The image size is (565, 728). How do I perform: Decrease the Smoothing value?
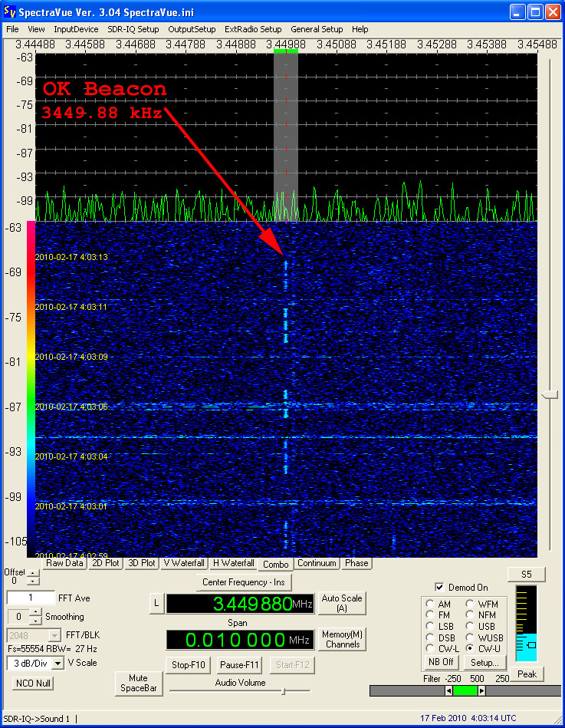pos(35,621)
